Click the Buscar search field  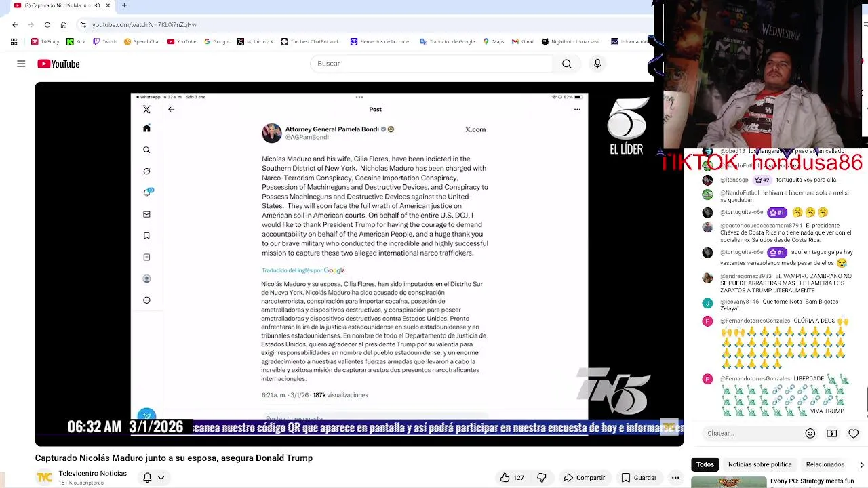click(x=431, y=64)
